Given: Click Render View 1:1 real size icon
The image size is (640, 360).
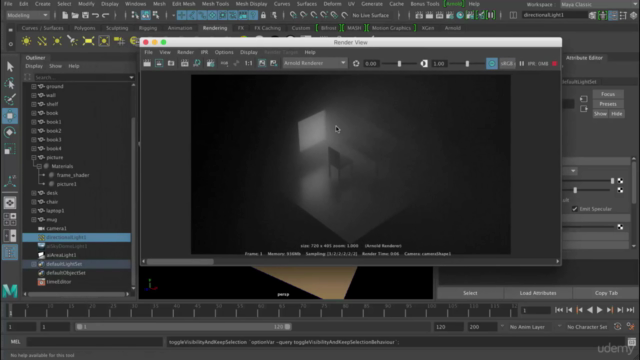Looking at the screenshot, I should (248, 63).
